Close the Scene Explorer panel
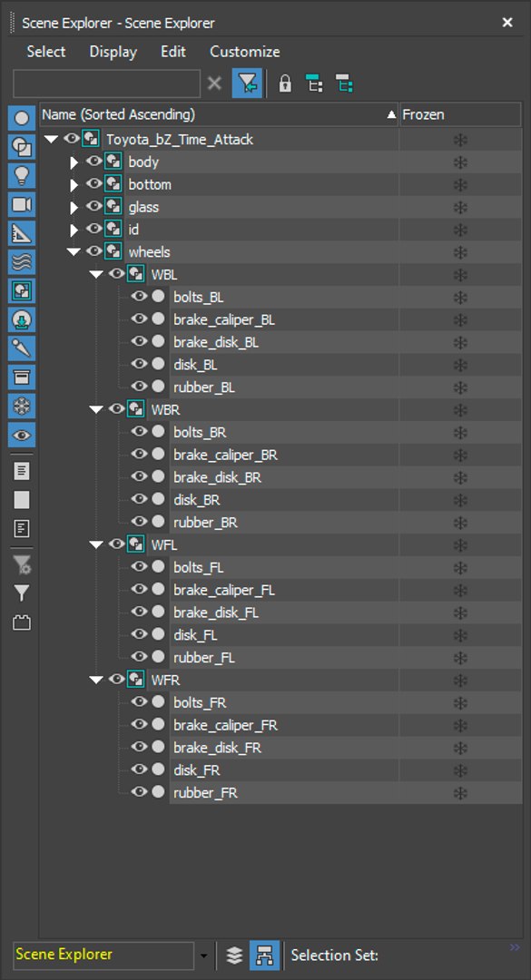 click(x=507, y=23)
